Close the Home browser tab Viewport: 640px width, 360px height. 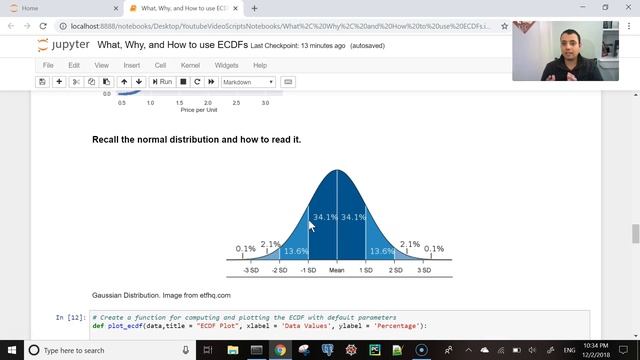(x=116, y=8)
